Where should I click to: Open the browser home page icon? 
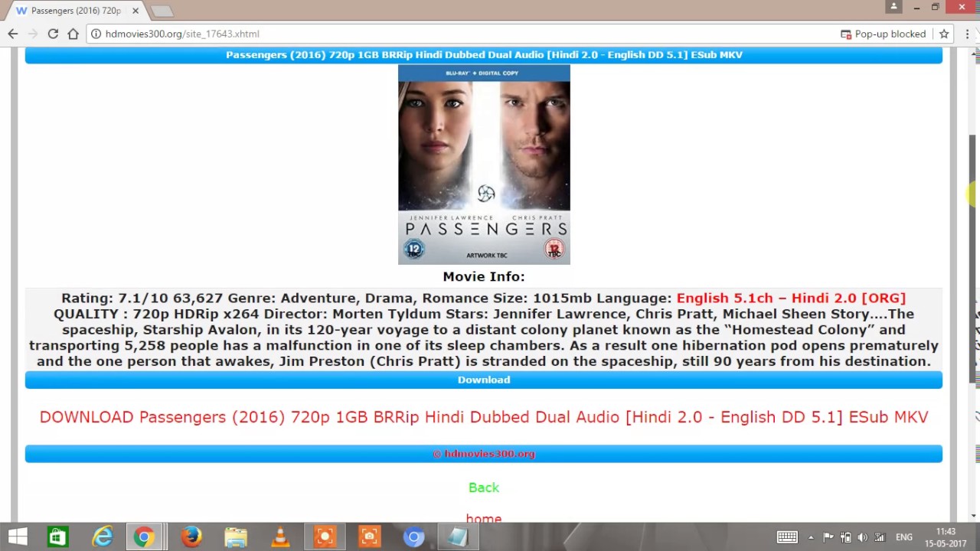pos(73,34)
